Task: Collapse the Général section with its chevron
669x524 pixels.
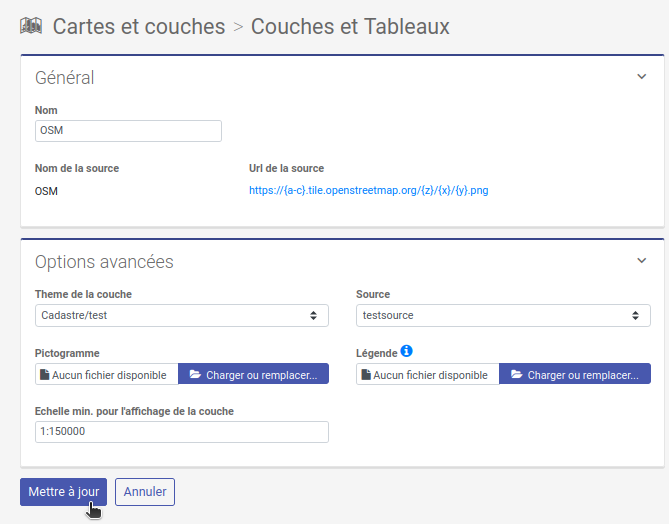Action: click(x=642, y=76)
